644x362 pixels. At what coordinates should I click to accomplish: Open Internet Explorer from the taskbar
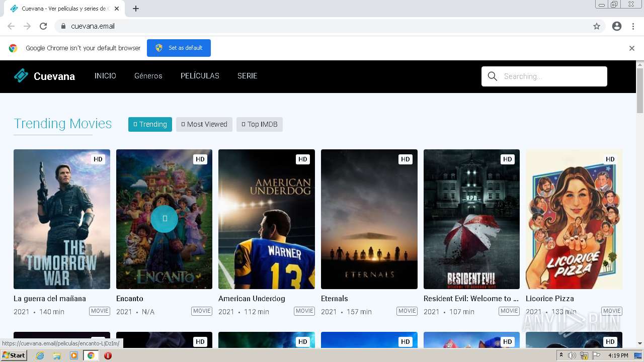[40, 355]
